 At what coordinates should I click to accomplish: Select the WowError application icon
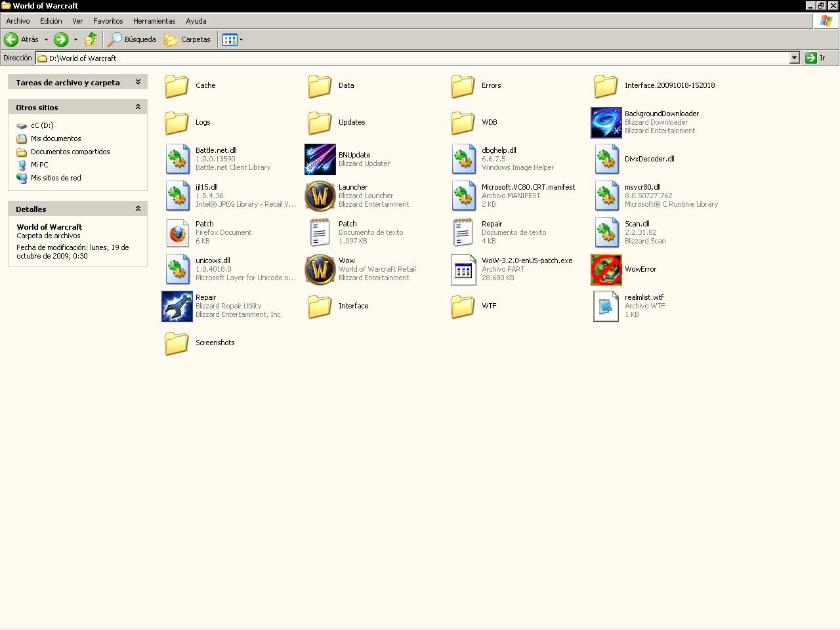pyautogui.click(x=606, y=270)
